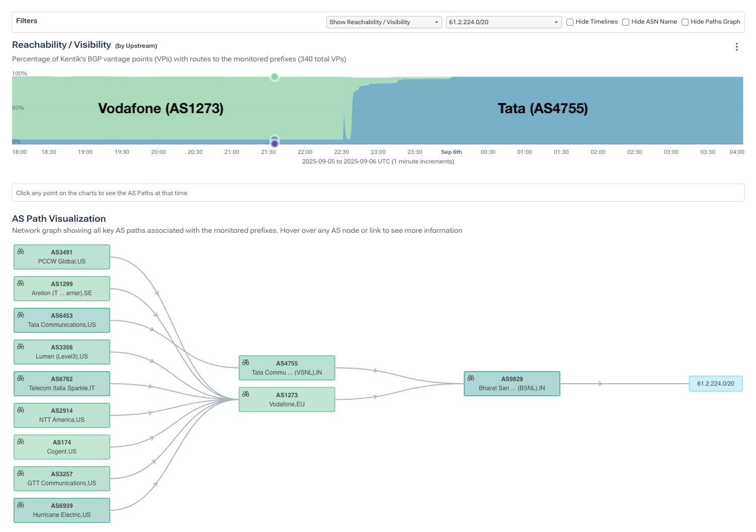Click binoculars icon on AS2914 NTT America node
This screenshot has width=756, height=532.
tap(21, 410)
